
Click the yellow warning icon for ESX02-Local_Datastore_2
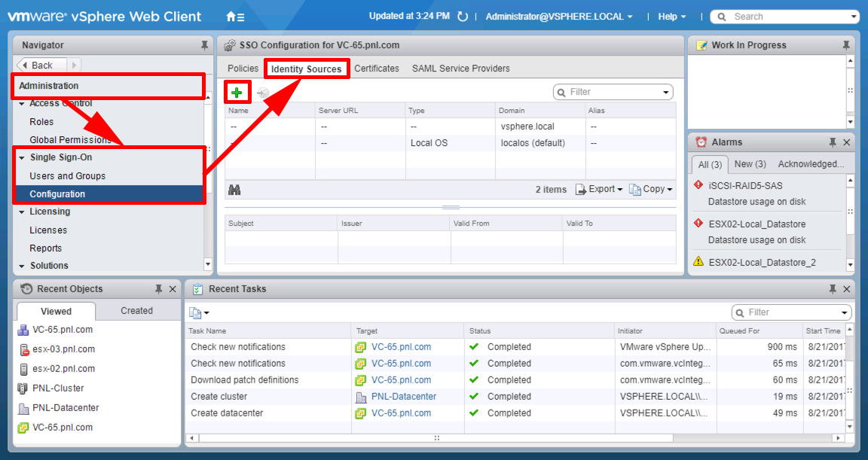click(x=698, y=261)
